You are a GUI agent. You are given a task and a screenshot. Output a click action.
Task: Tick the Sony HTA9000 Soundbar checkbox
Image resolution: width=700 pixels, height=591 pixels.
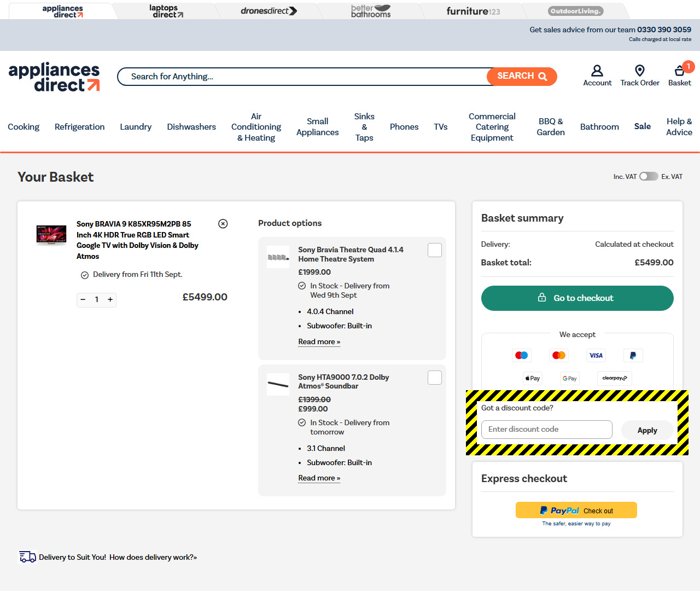click(435, 378)
